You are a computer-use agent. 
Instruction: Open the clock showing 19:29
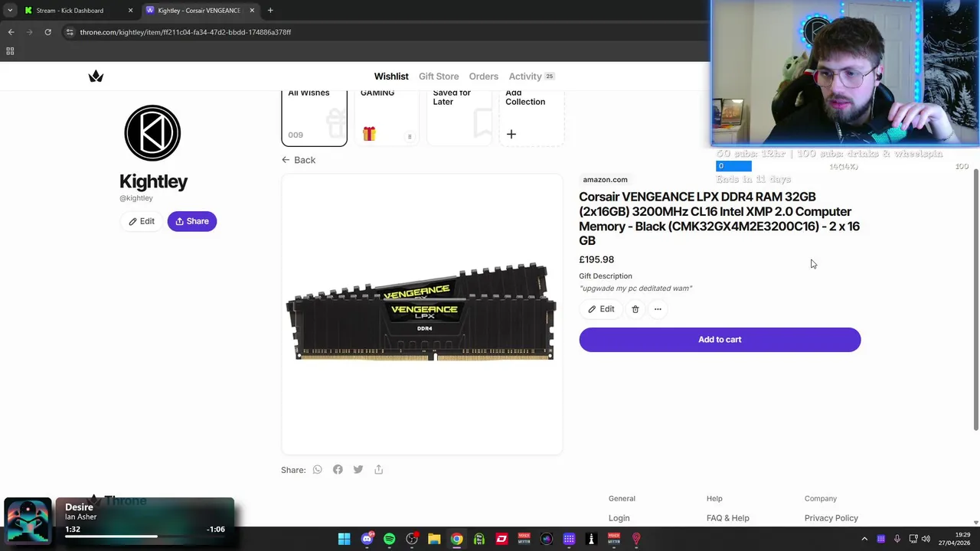[x=955, y=540]
